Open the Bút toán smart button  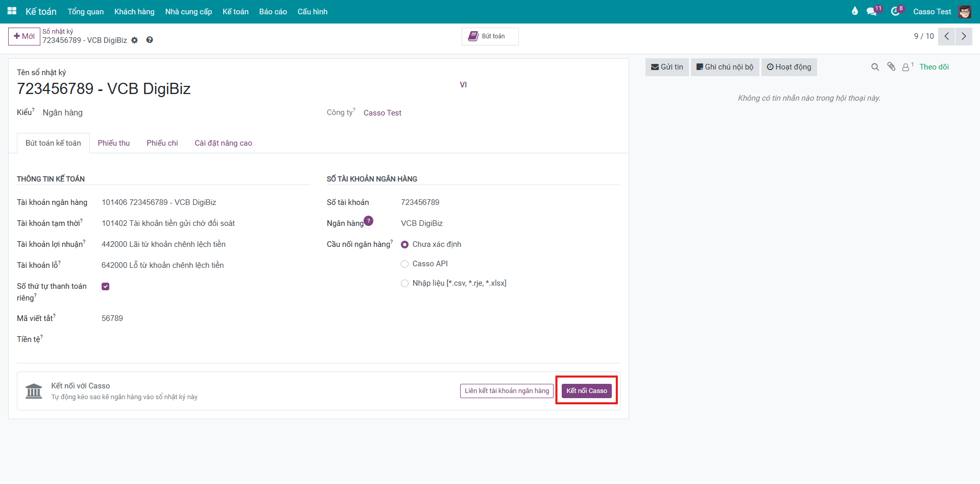(490, 36)
